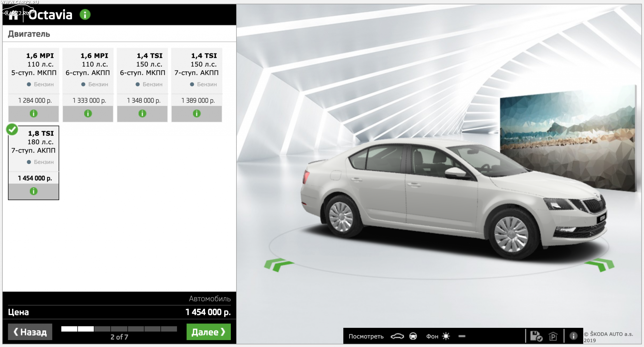Click the 2 of 7 step text
The image size is (644, 347).
tap(119, 337)
